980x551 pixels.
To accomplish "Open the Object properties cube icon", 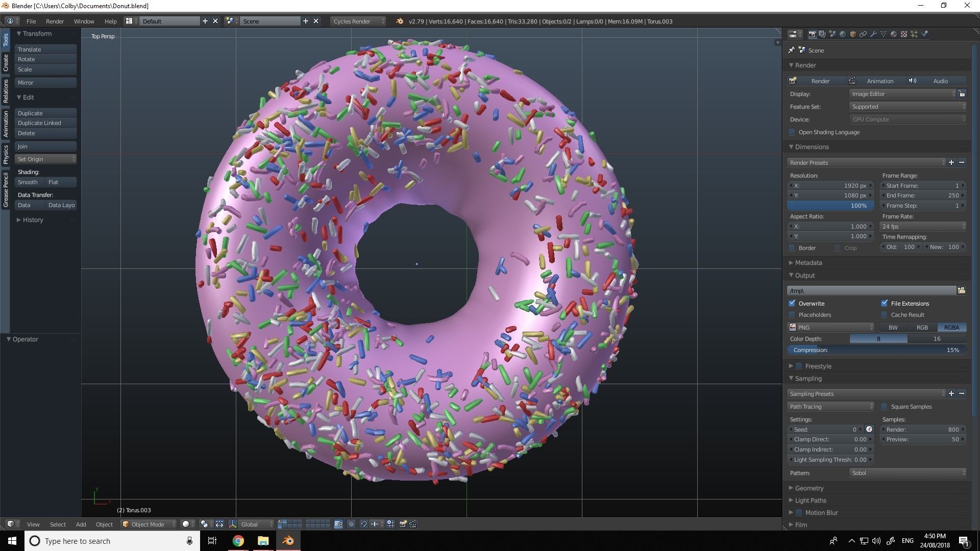I will click(x=853, y=34).
